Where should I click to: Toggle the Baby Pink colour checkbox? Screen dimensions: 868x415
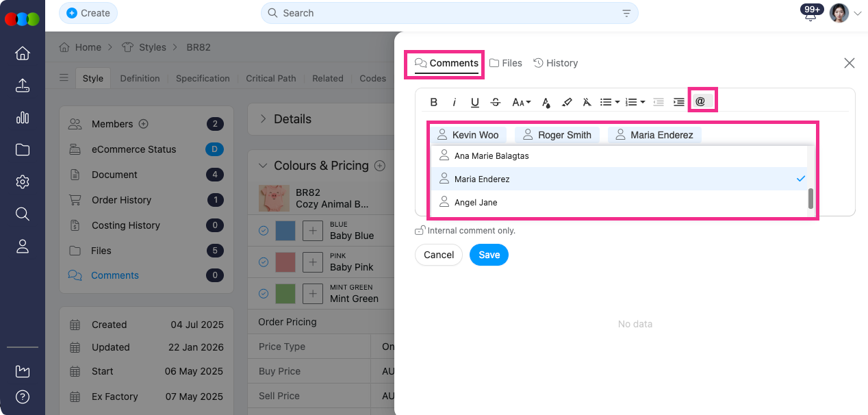pos(264,262)
